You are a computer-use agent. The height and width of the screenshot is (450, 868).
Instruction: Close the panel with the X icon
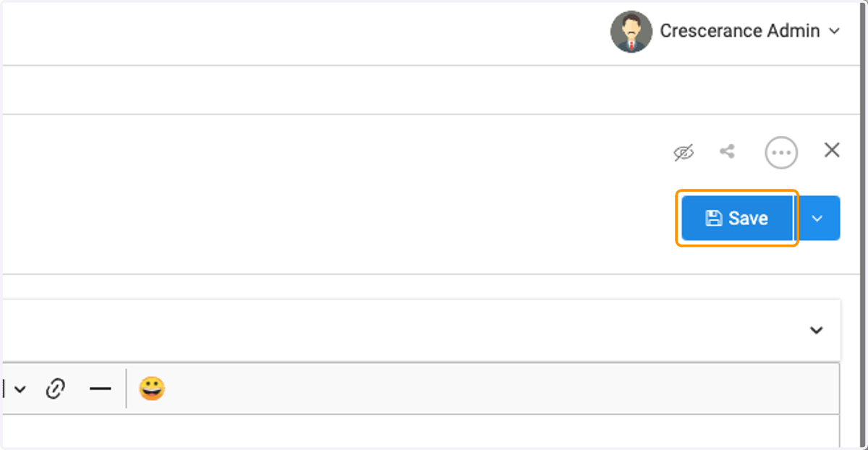pyautogui.click(x=832, y=150)
